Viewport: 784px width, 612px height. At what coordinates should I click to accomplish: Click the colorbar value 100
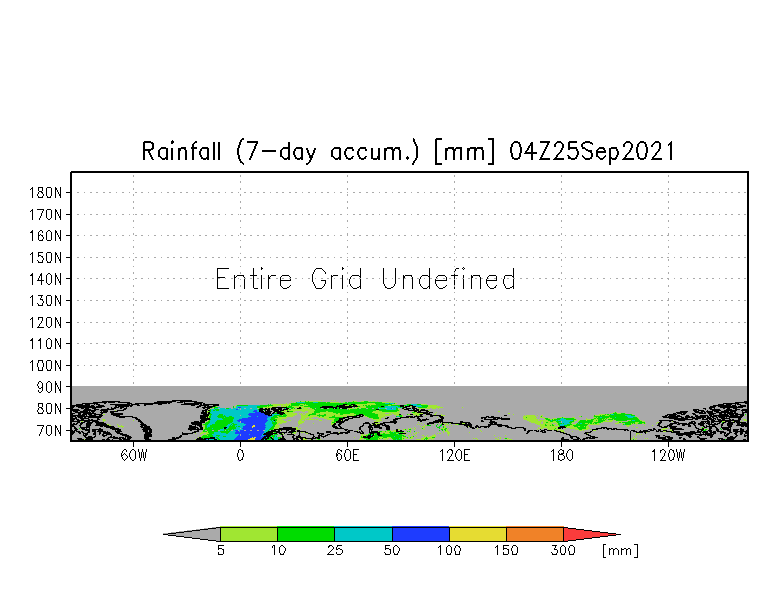449,550
